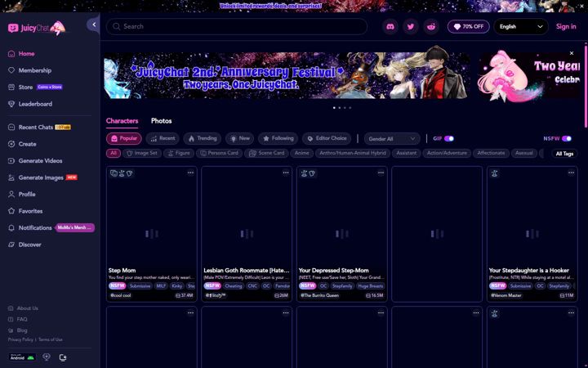This screenshot has height=368, width=588.
Task: Open the Terms of Use link
Action: click(x=51, y=339)
